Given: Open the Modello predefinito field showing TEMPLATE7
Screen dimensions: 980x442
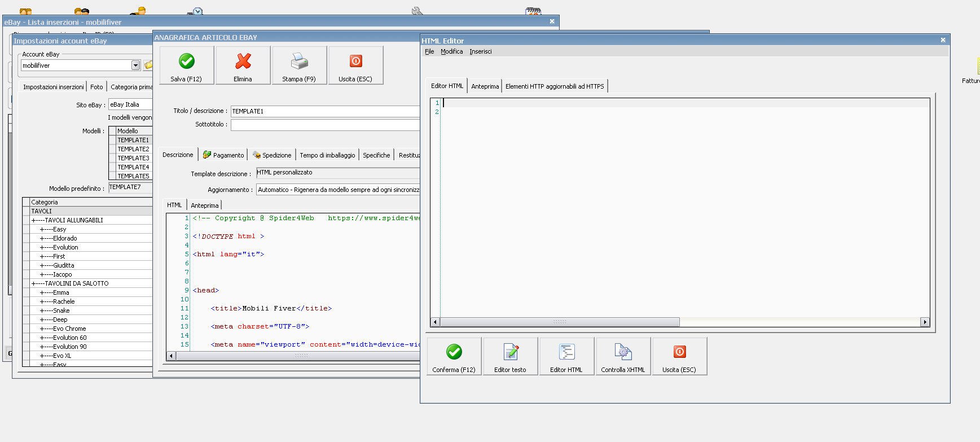Looking at the screenshot, I should tap(130, 187).
